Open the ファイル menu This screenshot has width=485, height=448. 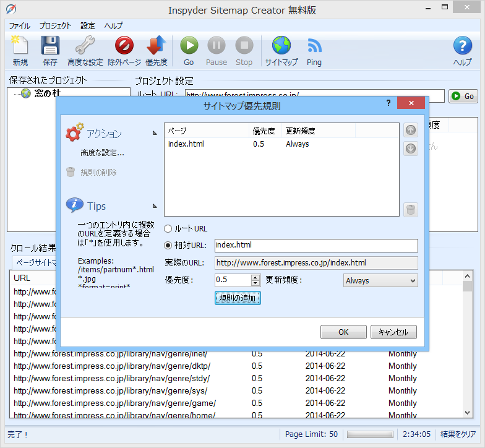(20, 26)
